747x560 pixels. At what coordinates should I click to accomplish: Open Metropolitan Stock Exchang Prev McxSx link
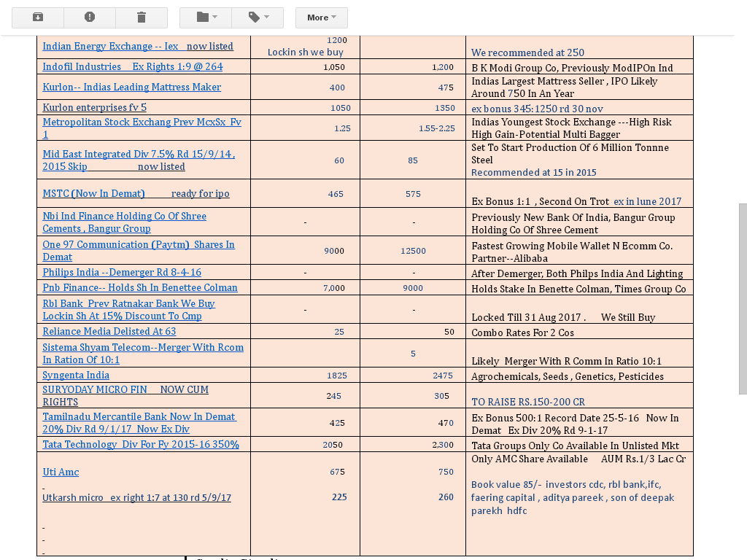[142, 128]
